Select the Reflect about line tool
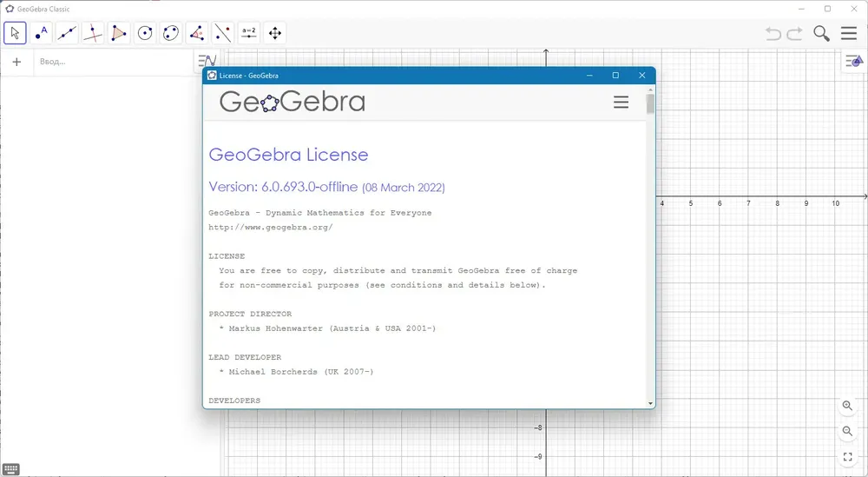Viewport: 868px width, 477px height. pyautogui.click(x=223, y=33)
